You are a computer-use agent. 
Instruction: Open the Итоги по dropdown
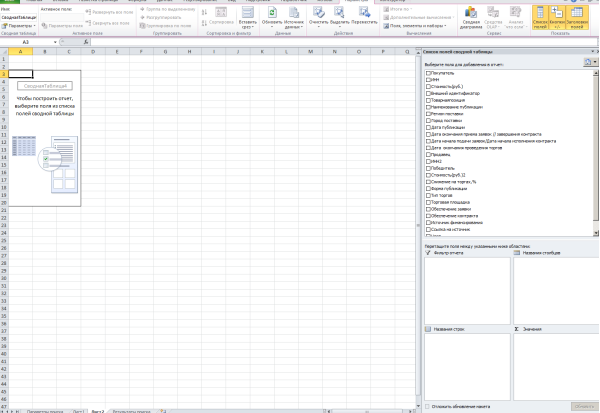coord(398,9)
